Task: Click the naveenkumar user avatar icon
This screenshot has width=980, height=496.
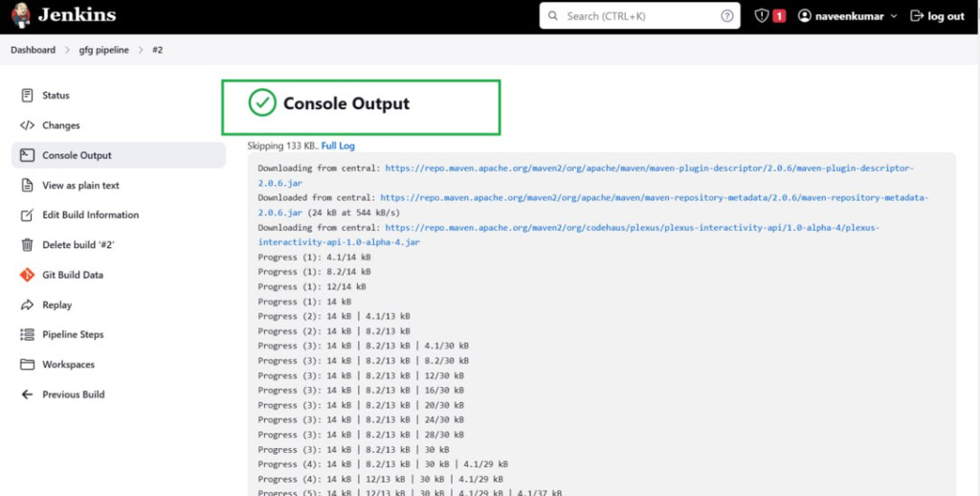Action: click(804, 16)
